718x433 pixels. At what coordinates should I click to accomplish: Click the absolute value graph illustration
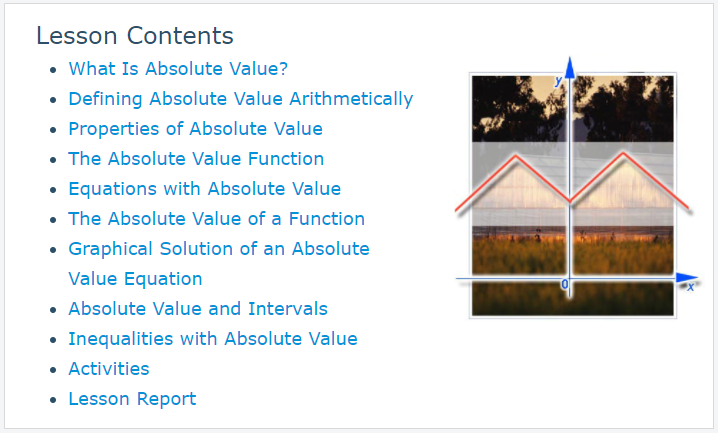click(x=576, y=188)
